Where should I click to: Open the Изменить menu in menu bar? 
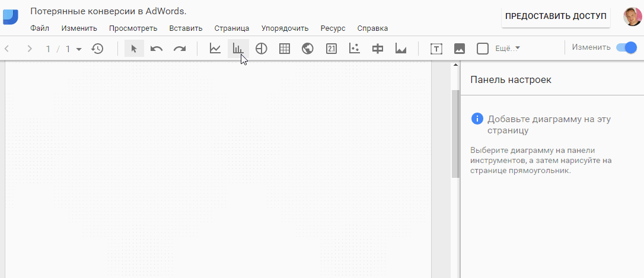pyautogui.click(x=79, y=28)
